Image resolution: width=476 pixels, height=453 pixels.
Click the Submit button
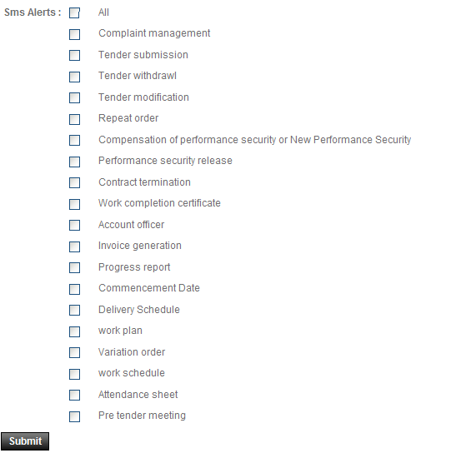pyautogui.click(x=25, y=441)
